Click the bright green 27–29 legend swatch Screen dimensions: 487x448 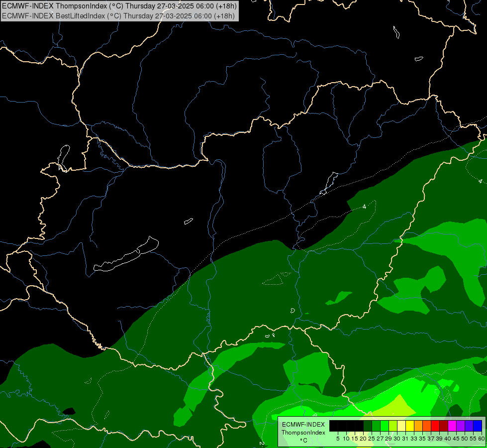tap(385, 426)
